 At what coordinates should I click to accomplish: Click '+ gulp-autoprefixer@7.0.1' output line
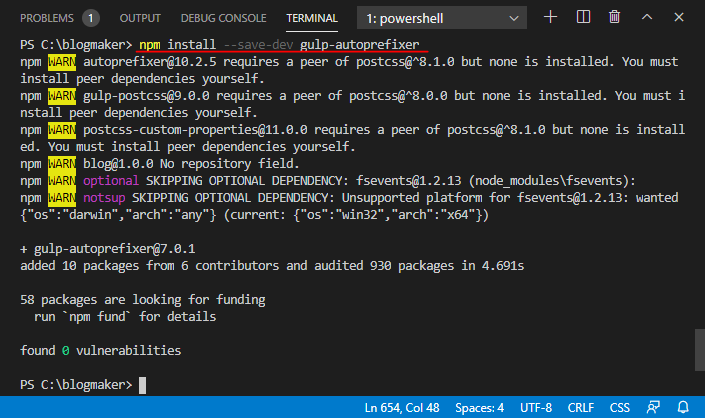click(107, 249)
